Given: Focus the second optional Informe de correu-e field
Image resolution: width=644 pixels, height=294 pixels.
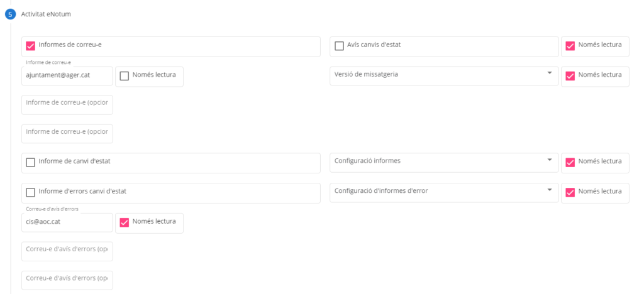Looking at the screenshot, I should coord(67,133).
